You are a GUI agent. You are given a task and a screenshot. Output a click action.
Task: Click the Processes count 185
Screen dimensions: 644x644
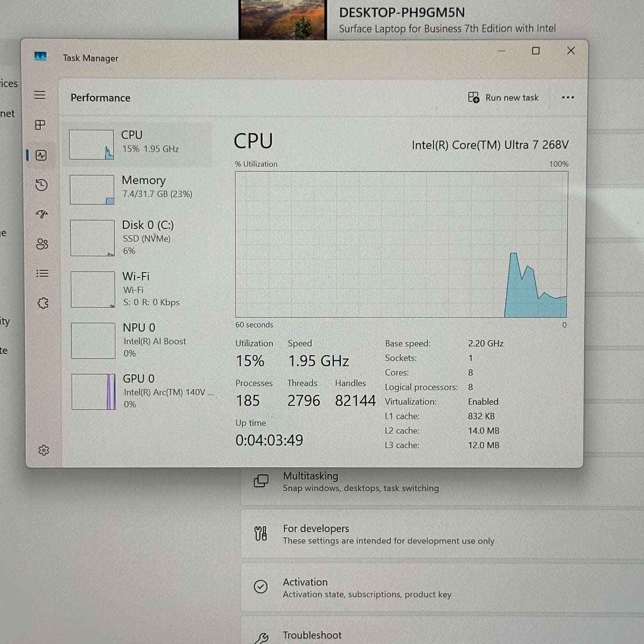tap(248, 401)
